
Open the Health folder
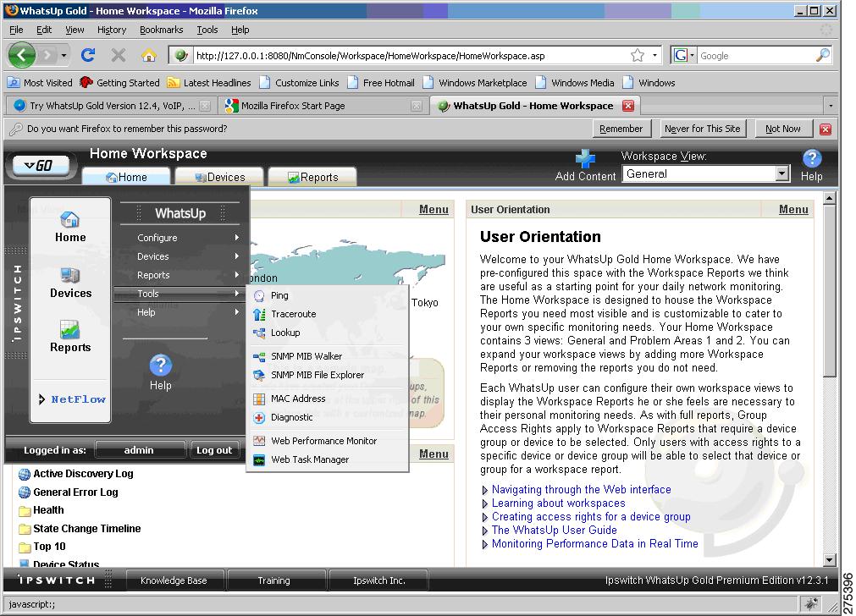tap(48, 510)
